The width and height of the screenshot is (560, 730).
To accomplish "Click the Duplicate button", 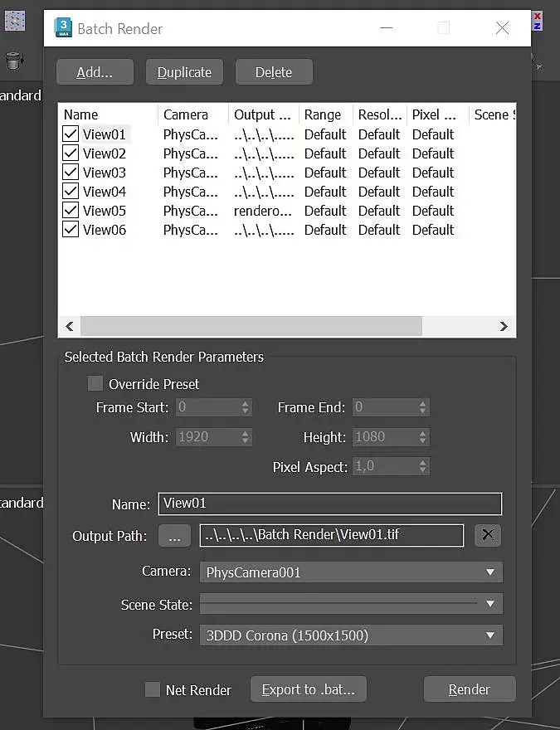I will (184, 71).
